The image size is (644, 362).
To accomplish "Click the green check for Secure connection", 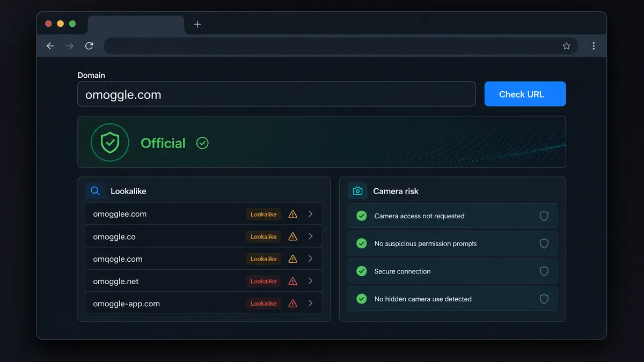I will tap(362, 271).
